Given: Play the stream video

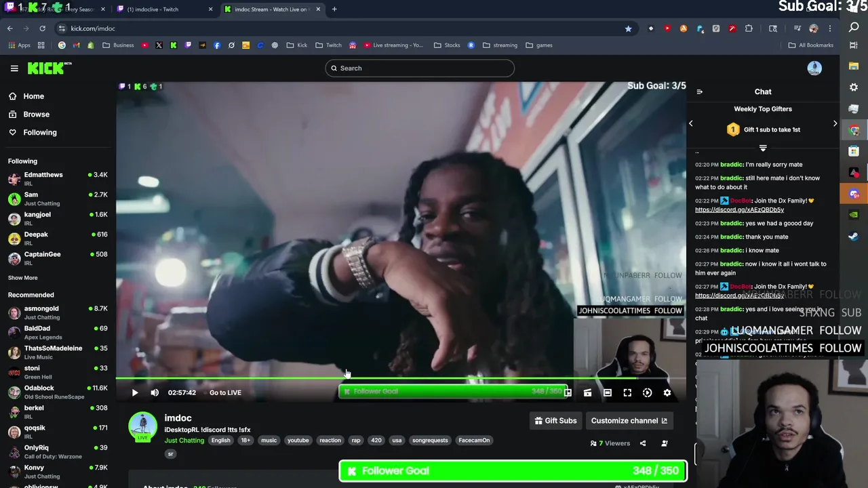Looking at the screenshot, I should pyautogui.click(x=135, y=392).
